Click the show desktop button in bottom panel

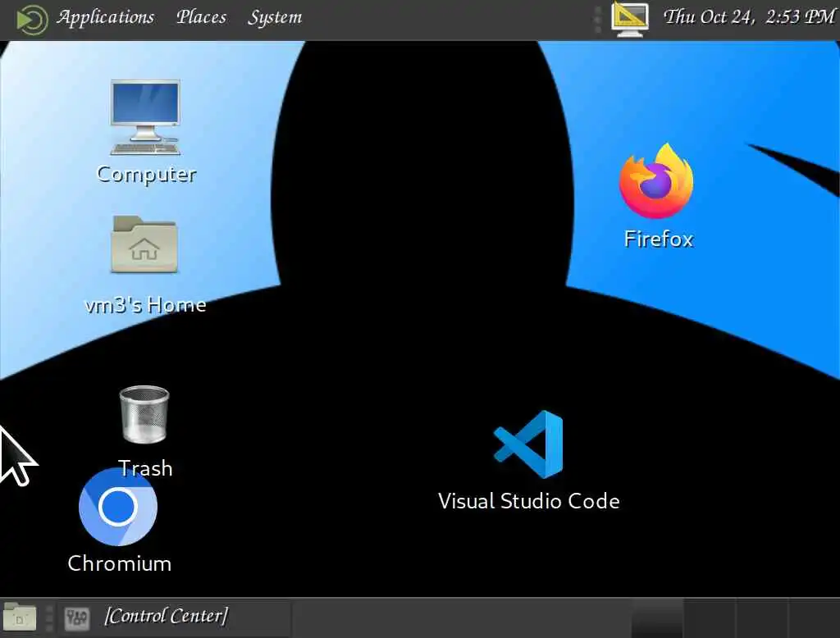click(x=20, y=618)
